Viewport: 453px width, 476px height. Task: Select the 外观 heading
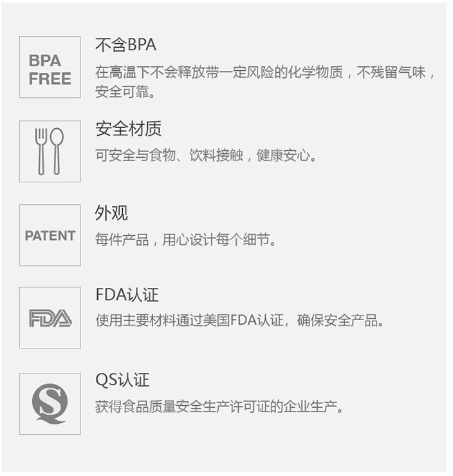pyautogui.click(x=111, y=213)
